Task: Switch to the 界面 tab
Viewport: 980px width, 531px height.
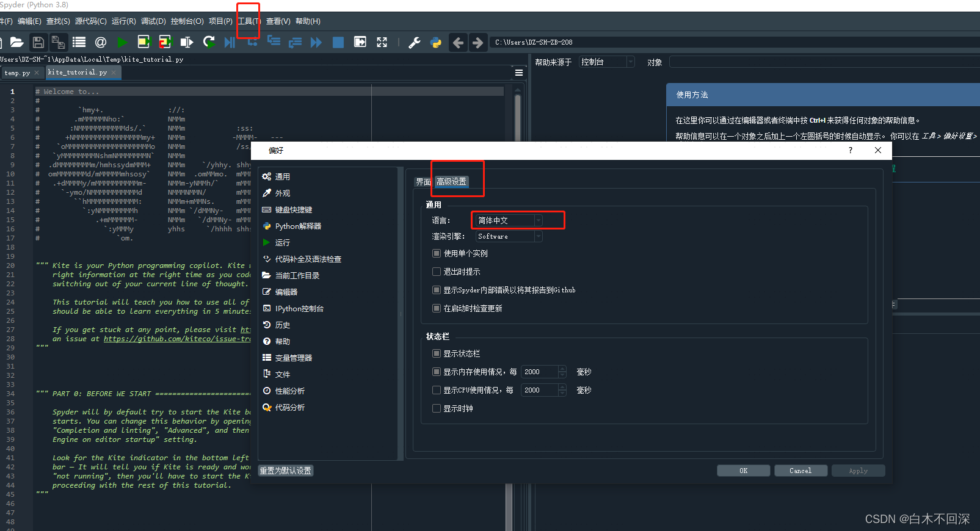Action: tap(423, 182)
